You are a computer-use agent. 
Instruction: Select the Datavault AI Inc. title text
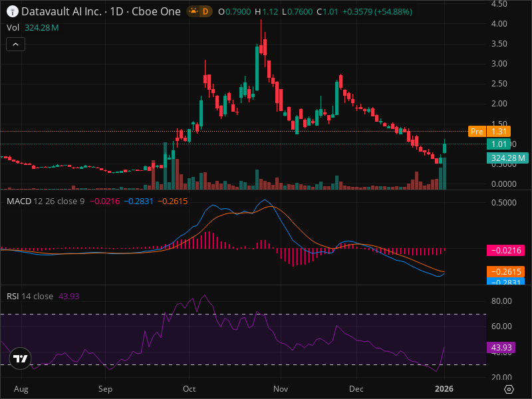tap(61, 12)
